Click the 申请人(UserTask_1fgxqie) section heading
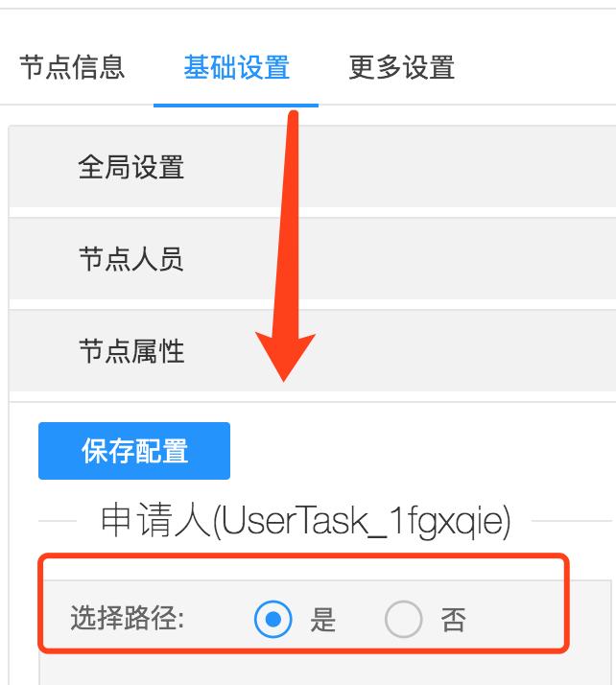The image size is (616, 685). [305, 520]
